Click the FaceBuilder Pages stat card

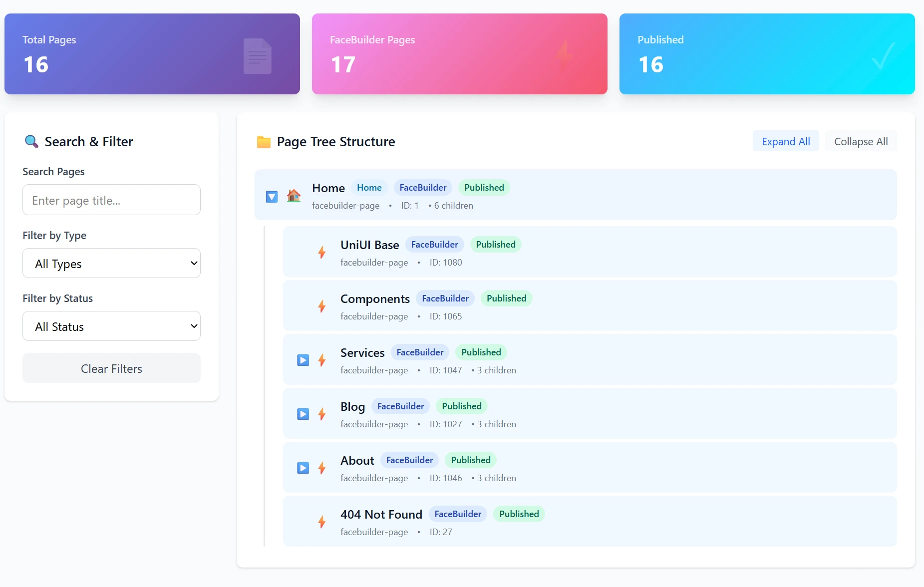pyautogui.click(x=459, y=54)
